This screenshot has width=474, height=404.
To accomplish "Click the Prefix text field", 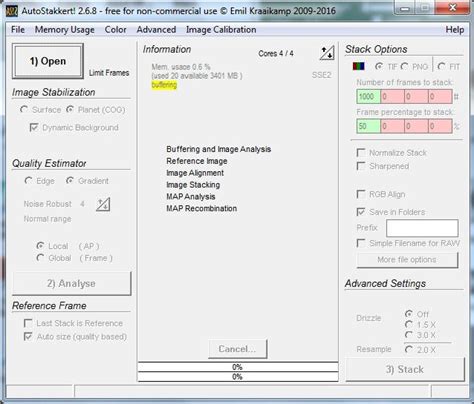I will click(x=422, y=228).
